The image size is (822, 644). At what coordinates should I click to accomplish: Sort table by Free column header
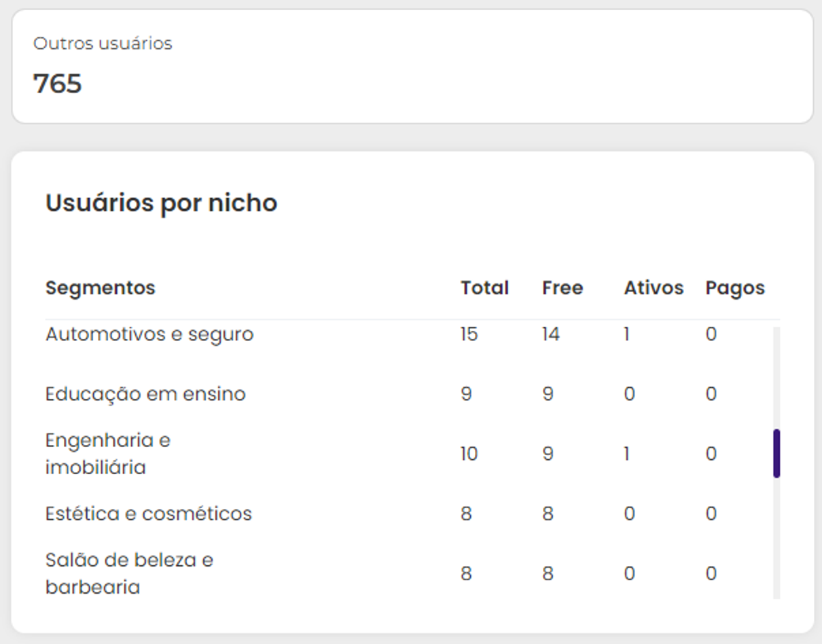tap(561, 287)
